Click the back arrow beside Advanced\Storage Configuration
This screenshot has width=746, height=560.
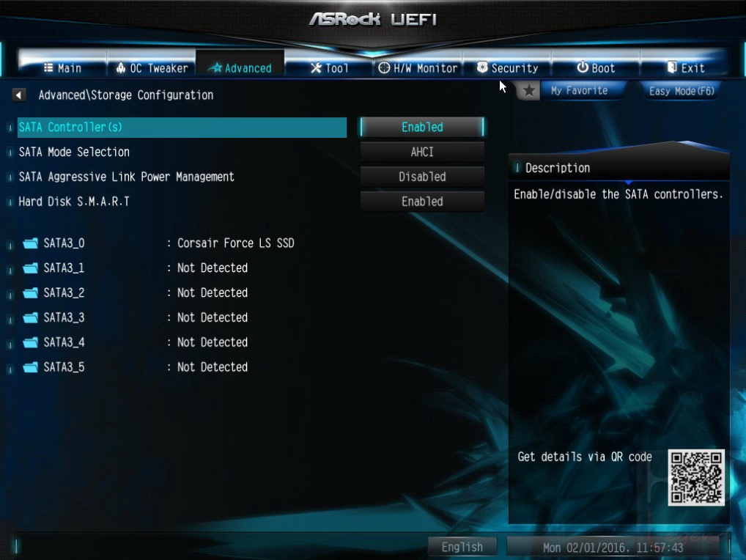click(18, 95)
